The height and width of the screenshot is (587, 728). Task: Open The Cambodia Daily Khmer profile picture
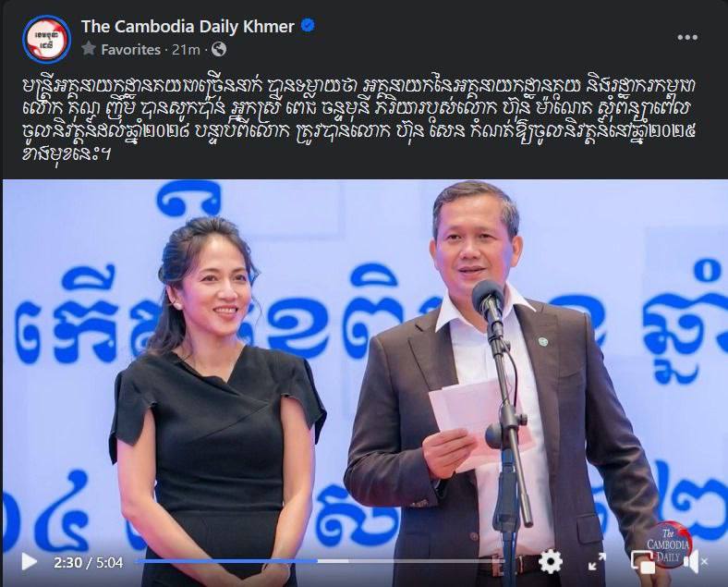pyautogui.click(x=46, y=39)
